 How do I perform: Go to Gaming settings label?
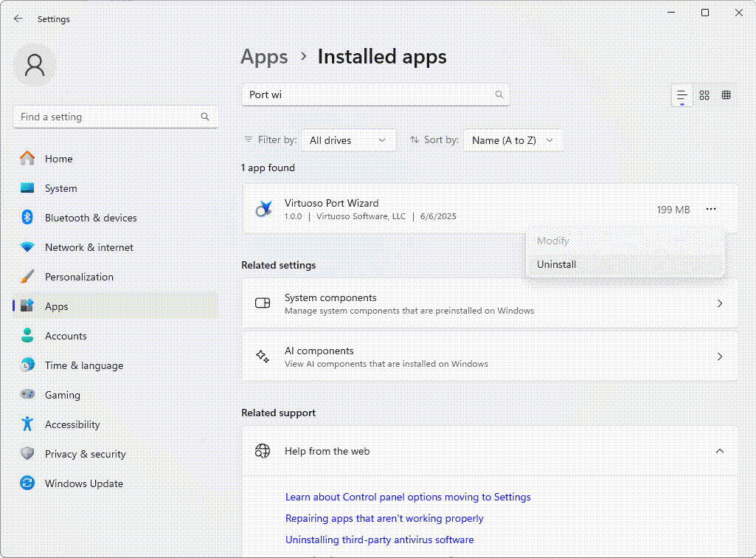click(63, 395)
